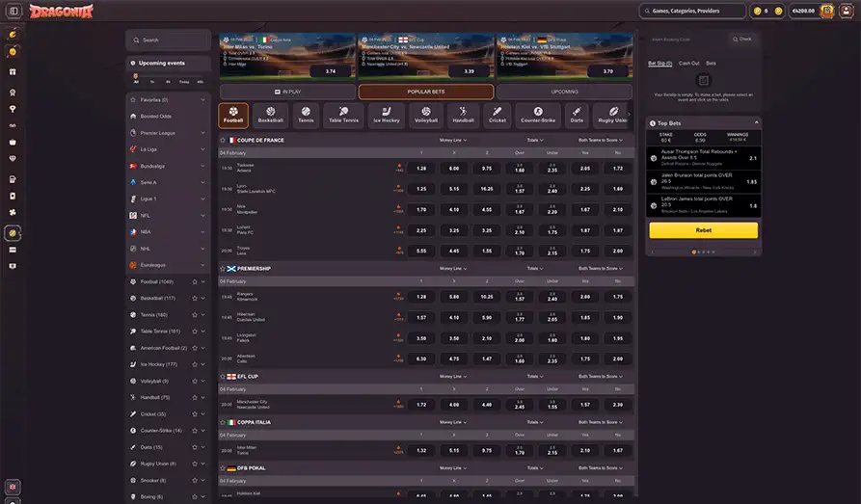861x504 pixels.
Task: Star Football (1049) in the sports list
Action: pyautogui.click(x=195, y=281)
